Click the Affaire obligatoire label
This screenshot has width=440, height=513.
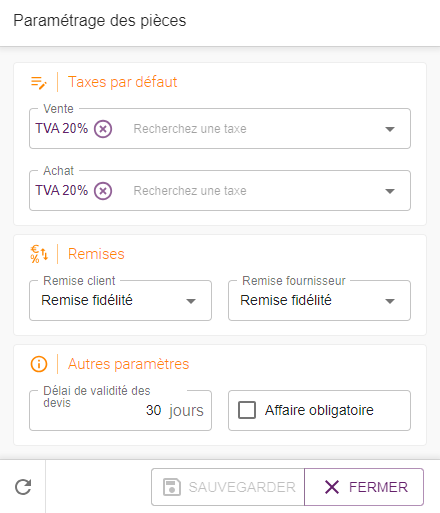pos(319,410)
